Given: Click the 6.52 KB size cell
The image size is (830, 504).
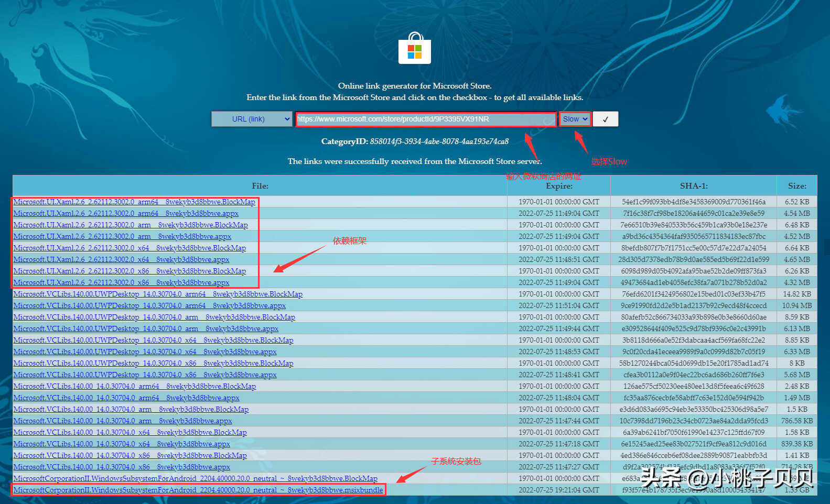Looking at the screenshot, I should click(797, 202).
